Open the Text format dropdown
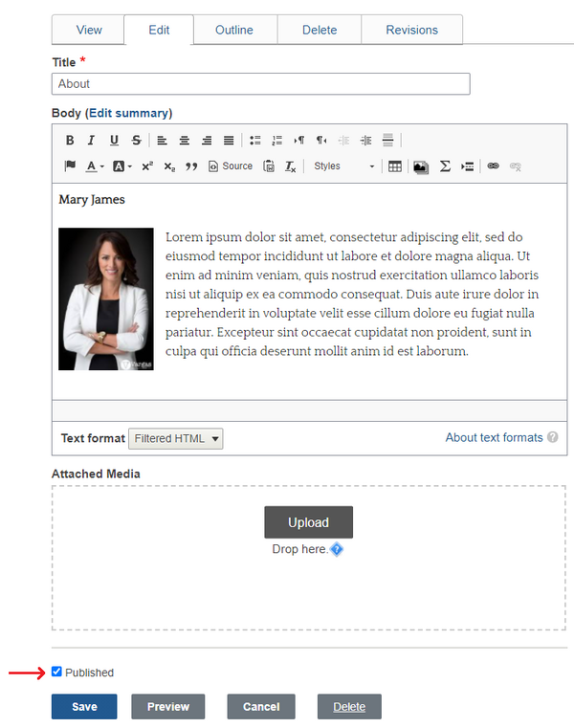 176,438
